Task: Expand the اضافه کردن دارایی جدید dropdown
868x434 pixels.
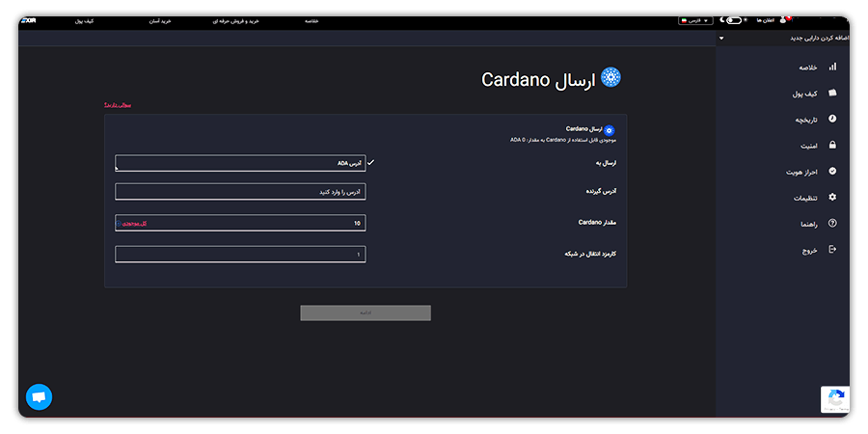Action: tap(783, 39)
